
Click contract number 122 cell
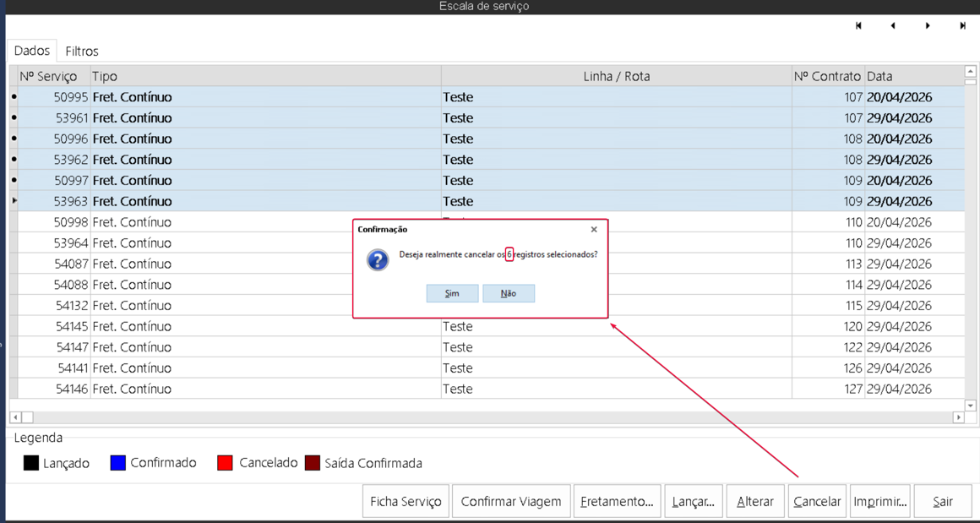[828, 346]
